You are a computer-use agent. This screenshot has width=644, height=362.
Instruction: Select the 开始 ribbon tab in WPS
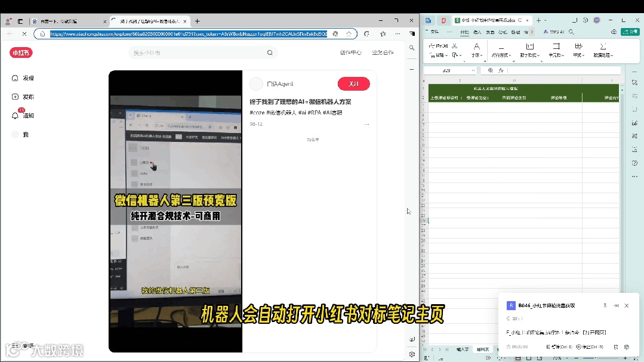464,32
